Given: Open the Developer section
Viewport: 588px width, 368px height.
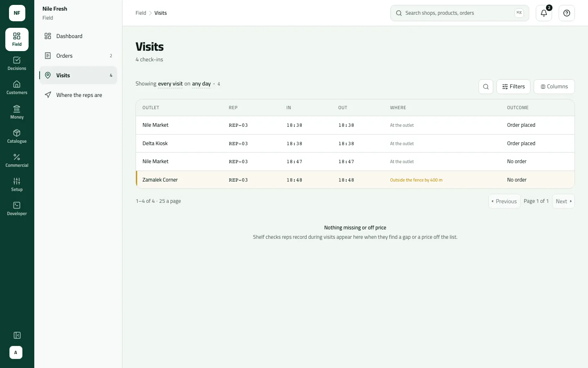Looking at the screenshot, I should click(x=17, y=209).
